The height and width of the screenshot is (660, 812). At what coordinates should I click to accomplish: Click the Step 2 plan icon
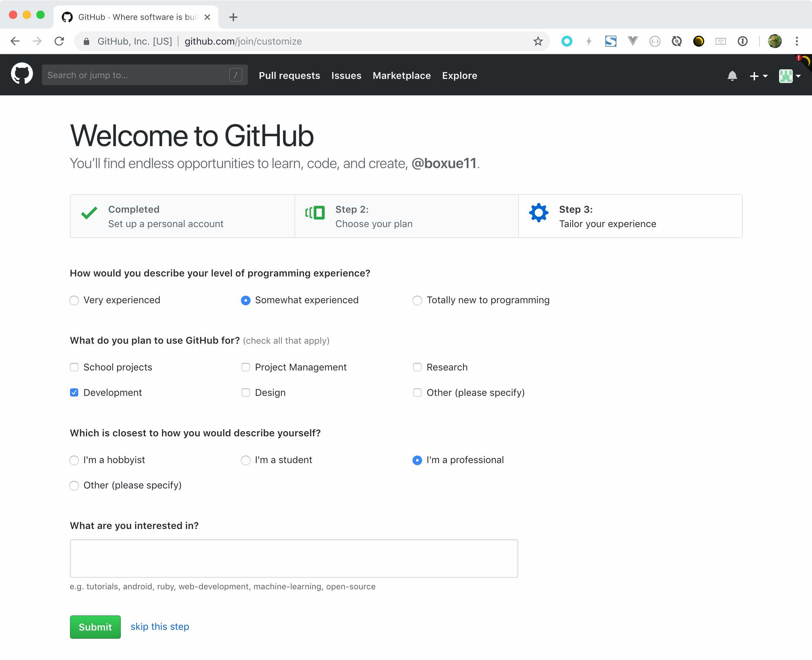coord(315,213)
